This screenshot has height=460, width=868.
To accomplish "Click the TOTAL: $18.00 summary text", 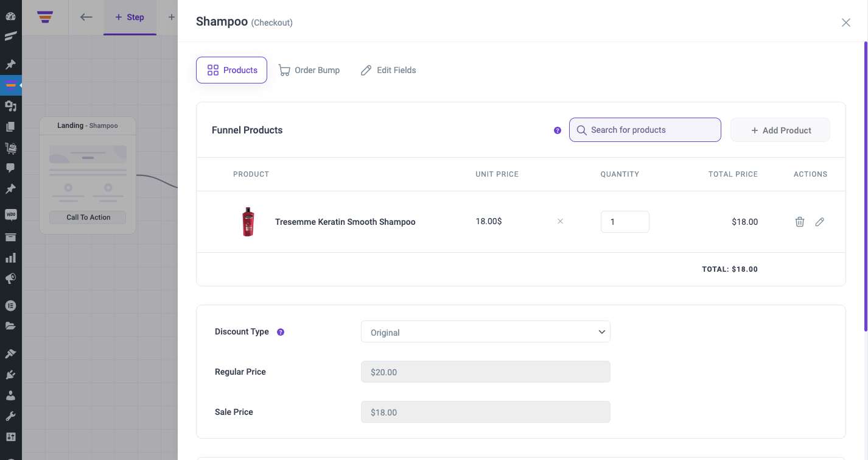I will 730,269.
